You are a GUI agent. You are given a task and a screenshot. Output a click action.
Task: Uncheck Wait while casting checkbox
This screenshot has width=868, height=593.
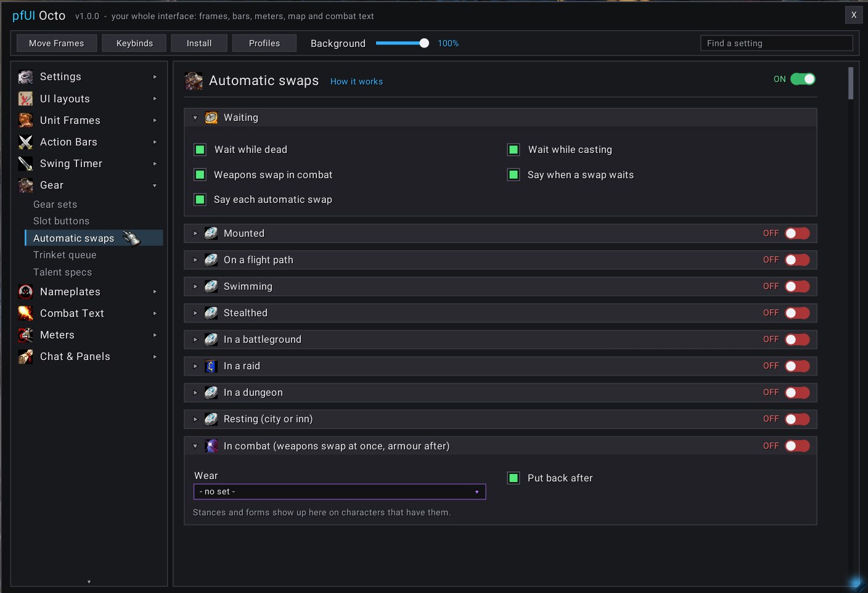(514, 149)
